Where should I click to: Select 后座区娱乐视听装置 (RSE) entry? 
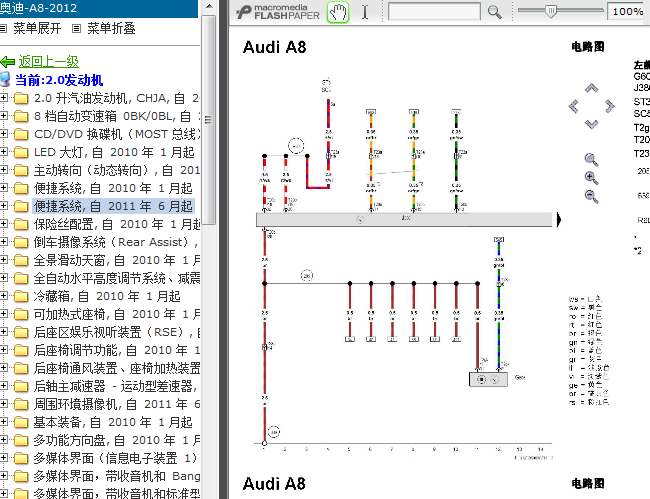[x=117, y=332]
